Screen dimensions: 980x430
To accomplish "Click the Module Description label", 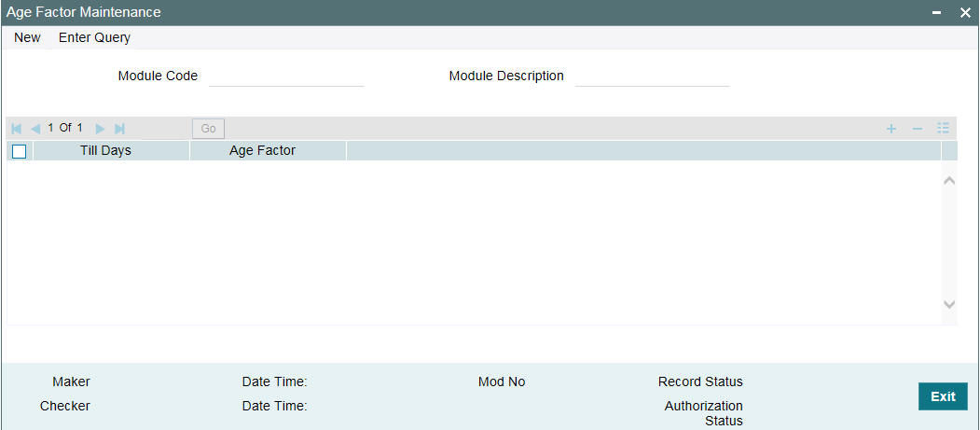I will pos(506,76).
